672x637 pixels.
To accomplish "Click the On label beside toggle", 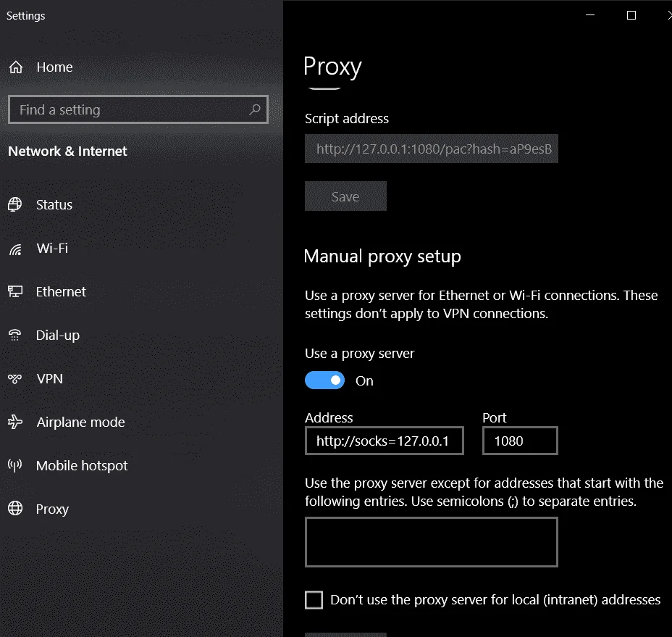I will [364, 381].
